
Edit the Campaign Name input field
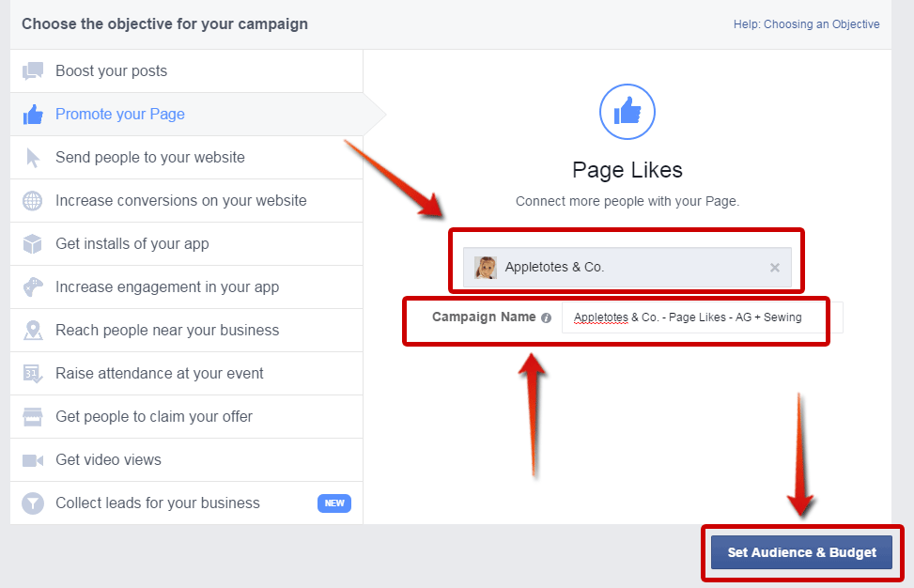(695, 317)
